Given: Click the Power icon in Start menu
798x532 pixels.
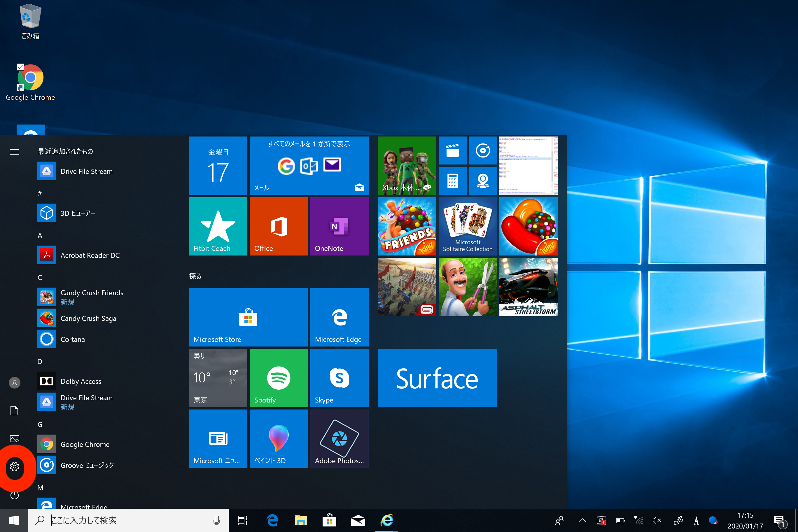Looking at the screenshot, I should pyautogui.click(x=14, y=495).
